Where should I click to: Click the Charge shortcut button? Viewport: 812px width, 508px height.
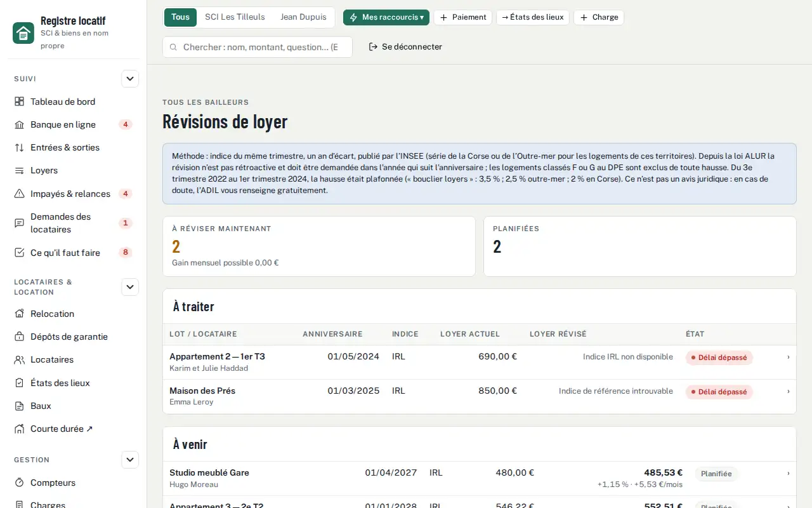click(599, 17)
